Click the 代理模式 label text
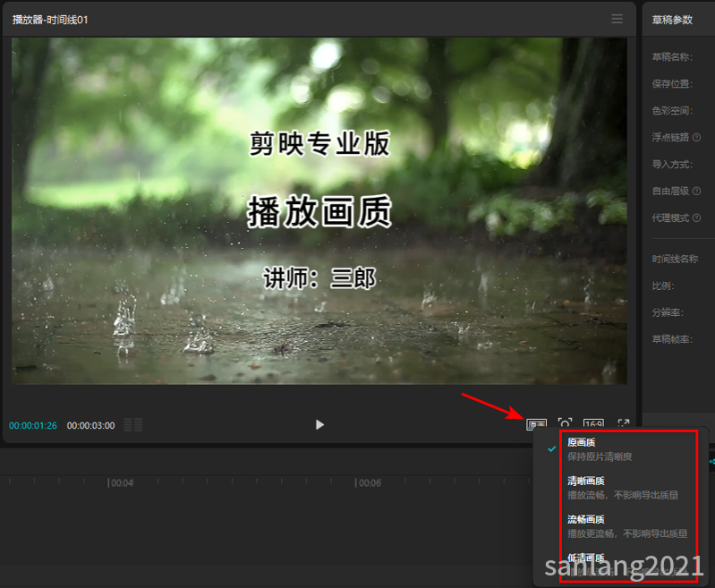Image resolution: width=715 pixels, height=588 pixels. 670,218
